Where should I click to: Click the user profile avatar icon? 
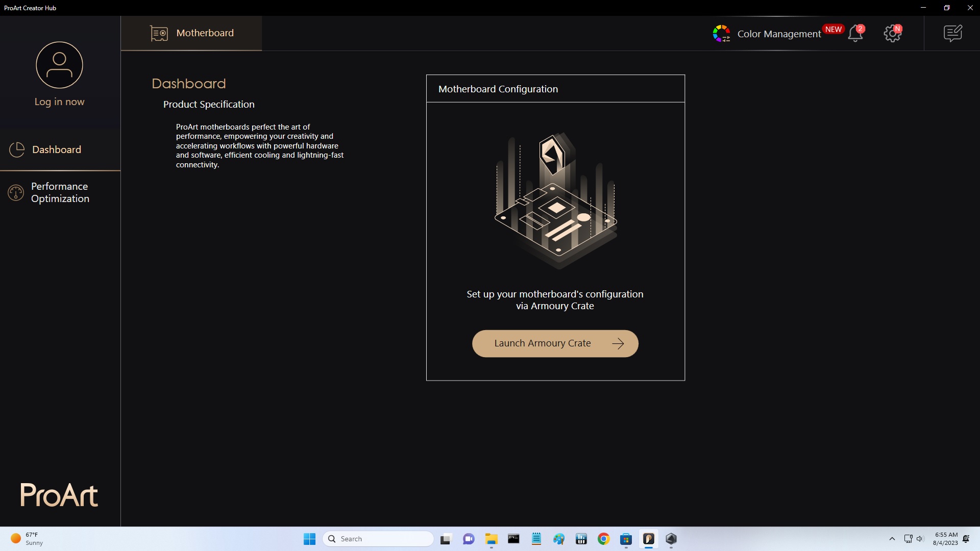coord(59,65)
